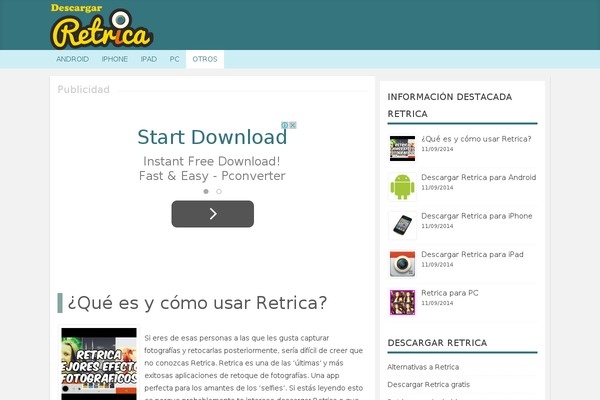
Task: Open thumbnail for '¿Qué es y cómo usar Retrica?'
Action: [x=402, y=148]
